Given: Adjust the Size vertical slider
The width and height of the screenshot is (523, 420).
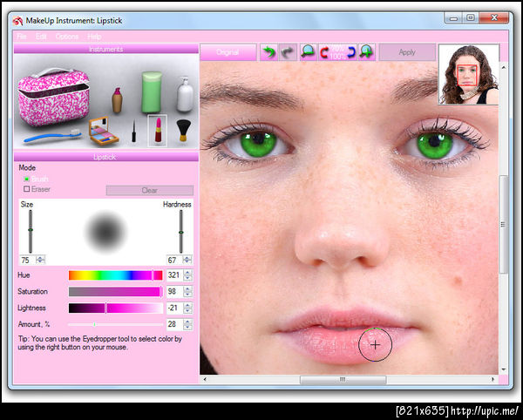Looking at the screenshot, I should point(31,231).
